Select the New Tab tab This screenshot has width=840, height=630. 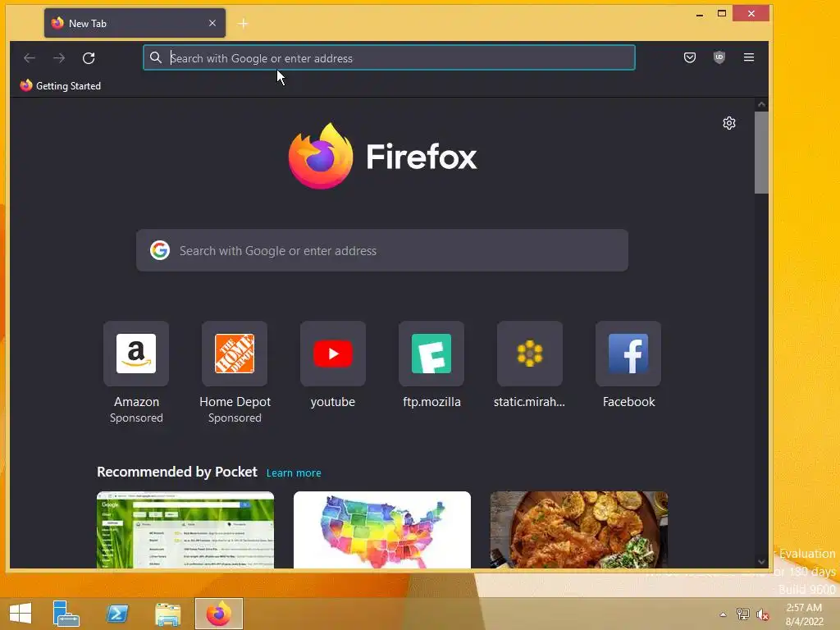pos(135,23)
